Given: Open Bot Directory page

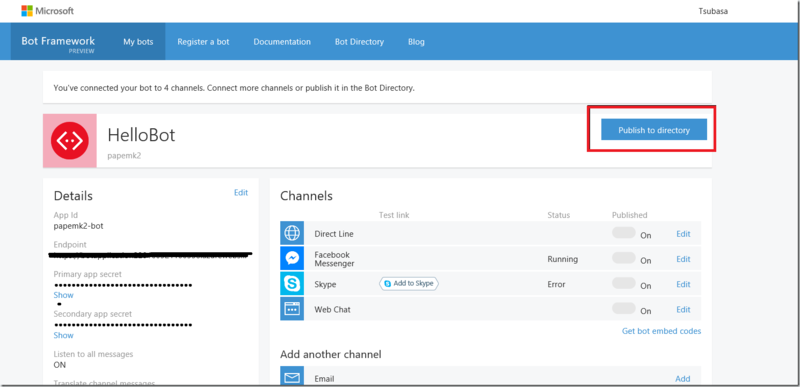Looking at the screenshot, I should pyautogui.click(x=359, y=42).
